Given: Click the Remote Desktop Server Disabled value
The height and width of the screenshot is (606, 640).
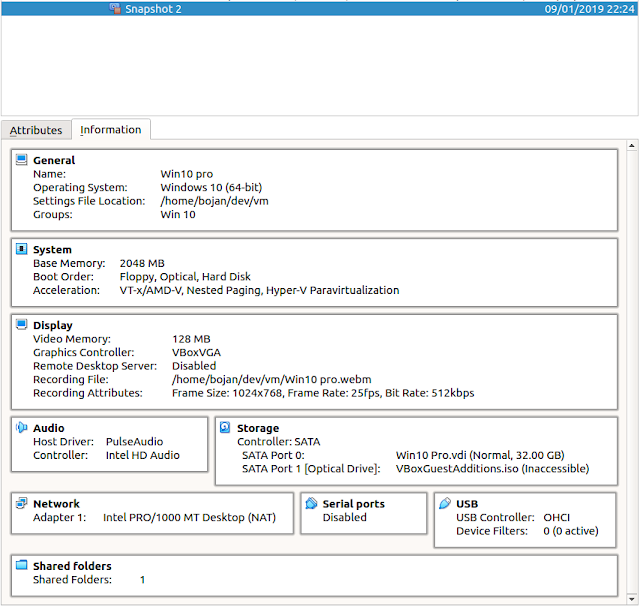Looking at the screenshot, I should click(x=194, y=366).
